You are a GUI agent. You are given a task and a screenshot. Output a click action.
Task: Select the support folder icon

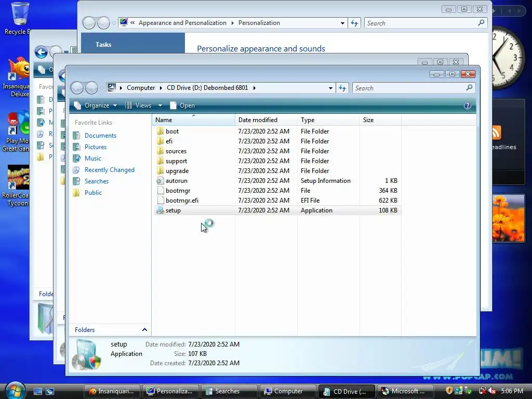click(x=160, y=161)
